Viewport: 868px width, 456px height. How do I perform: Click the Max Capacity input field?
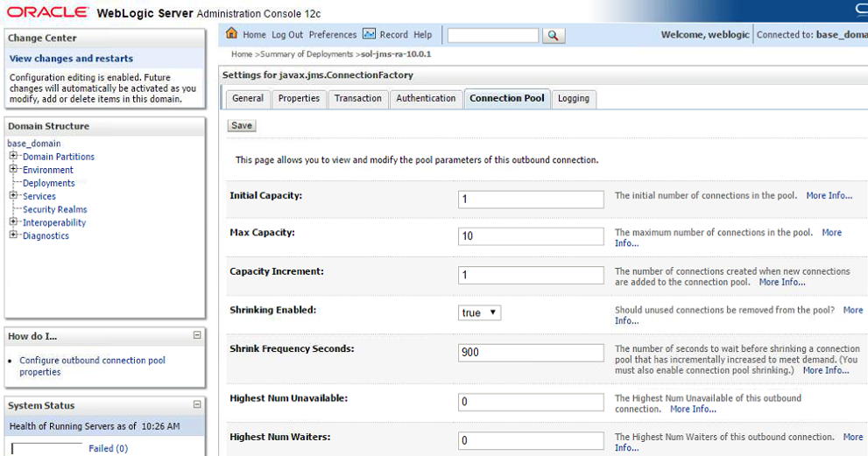[x=531, y=236]
